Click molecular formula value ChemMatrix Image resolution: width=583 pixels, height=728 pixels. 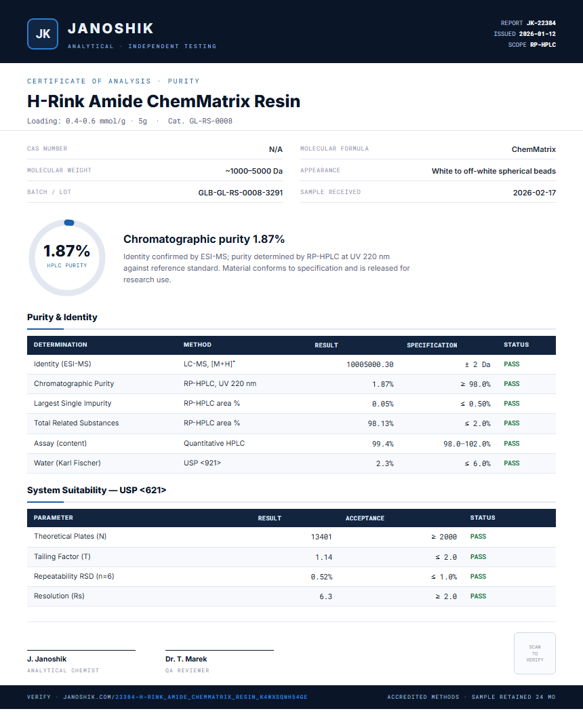pos(534,149)
